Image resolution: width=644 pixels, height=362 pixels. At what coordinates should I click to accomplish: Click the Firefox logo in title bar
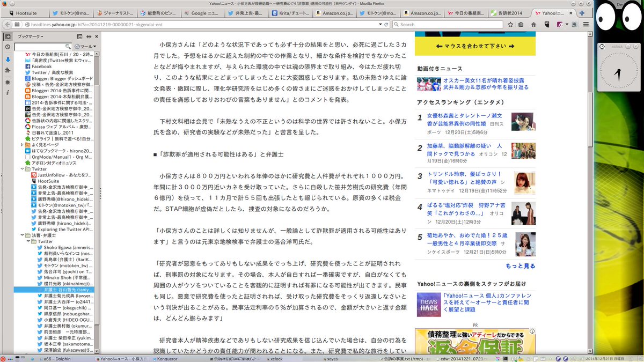(x=4, y=3)
